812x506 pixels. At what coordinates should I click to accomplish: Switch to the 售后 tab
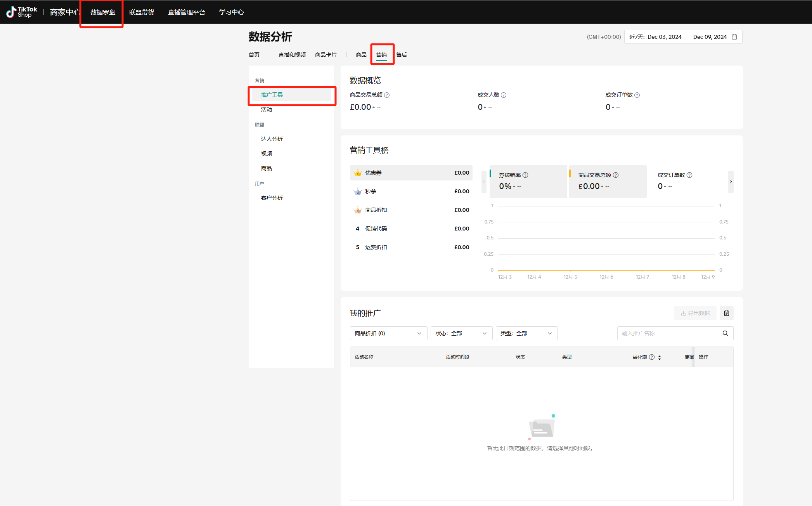tap(402, 55)
